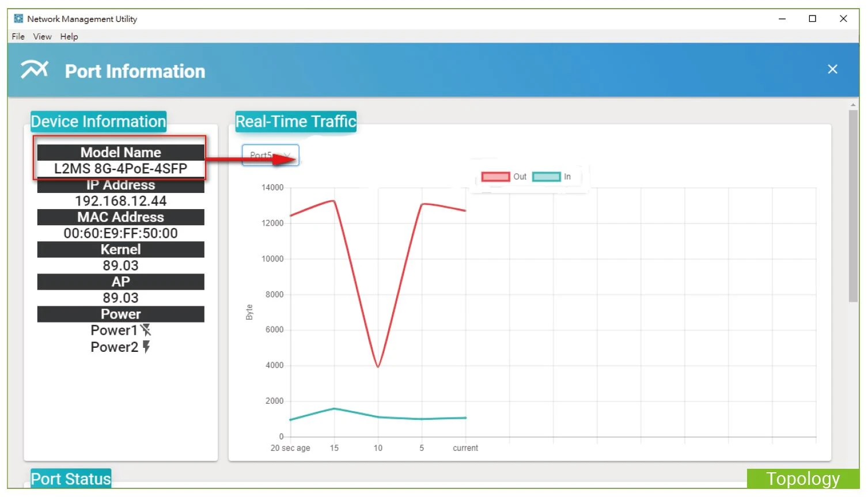The image size is (868, 497).
Task: Click the Power2 lightning bolt icon
Action: (146, 347)
